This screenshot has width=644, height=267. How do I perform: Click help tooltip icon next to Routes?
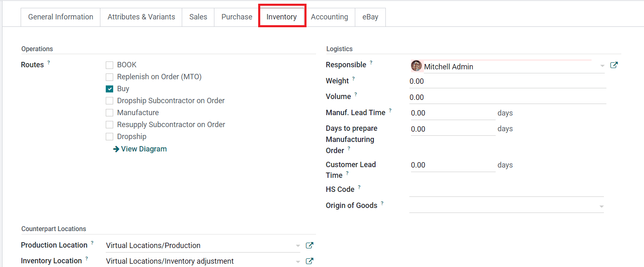pos(49,63)
